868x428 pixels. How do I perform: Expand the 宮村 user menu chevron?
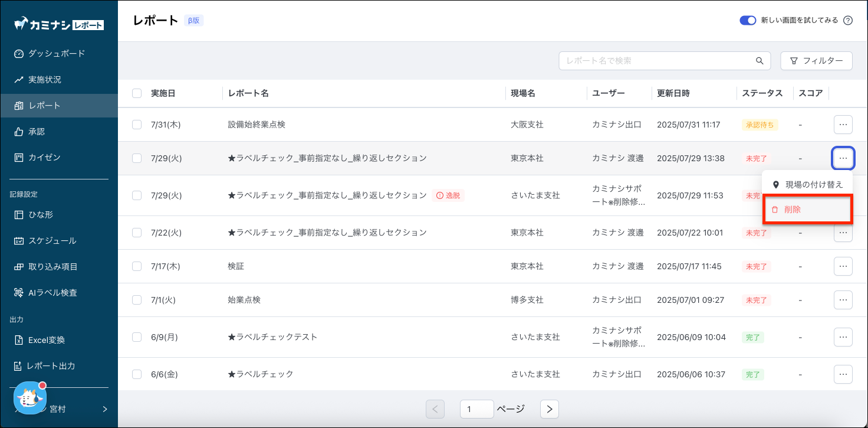click(x=105, y=409)
